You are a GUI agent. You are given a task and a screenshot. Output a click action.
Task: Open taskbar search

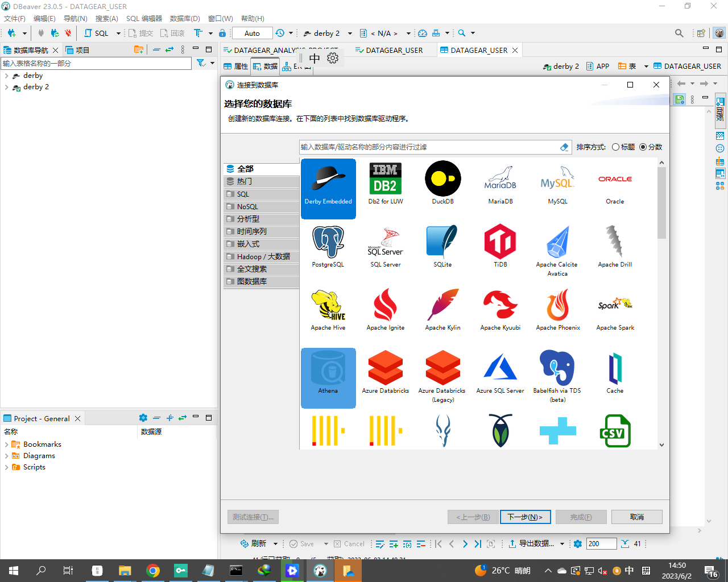coord(41,571)
